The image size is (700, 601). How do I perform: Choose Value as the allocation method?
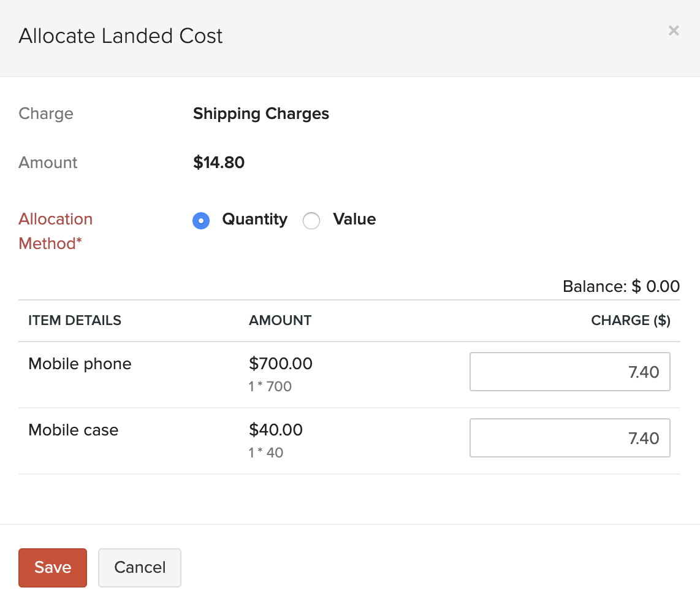(311, 221)
